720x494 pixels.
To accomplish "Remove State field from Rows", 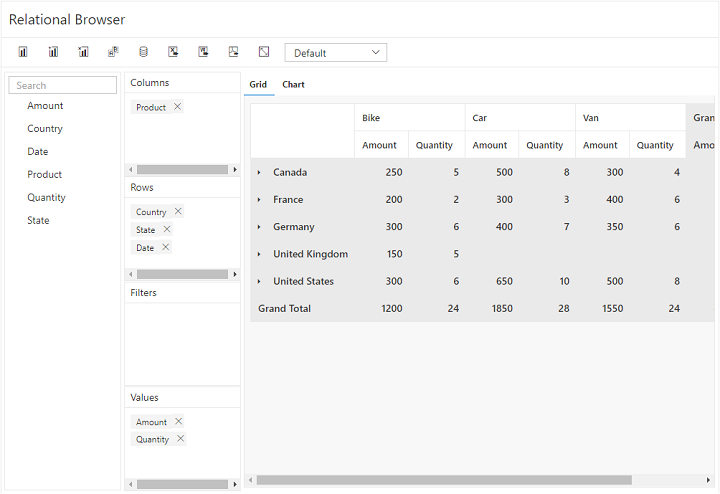I will tap(167, 230).
